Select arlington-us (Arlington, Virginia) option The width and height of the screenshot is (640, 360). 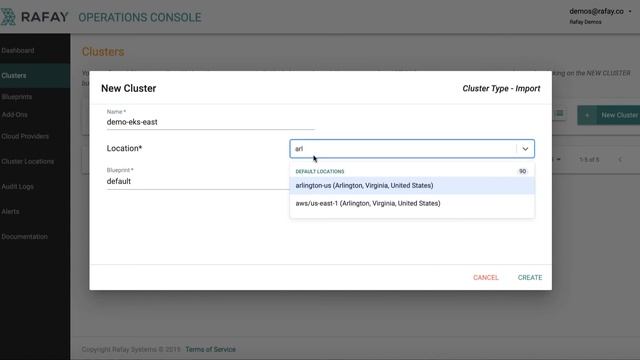tap(412, 185)
